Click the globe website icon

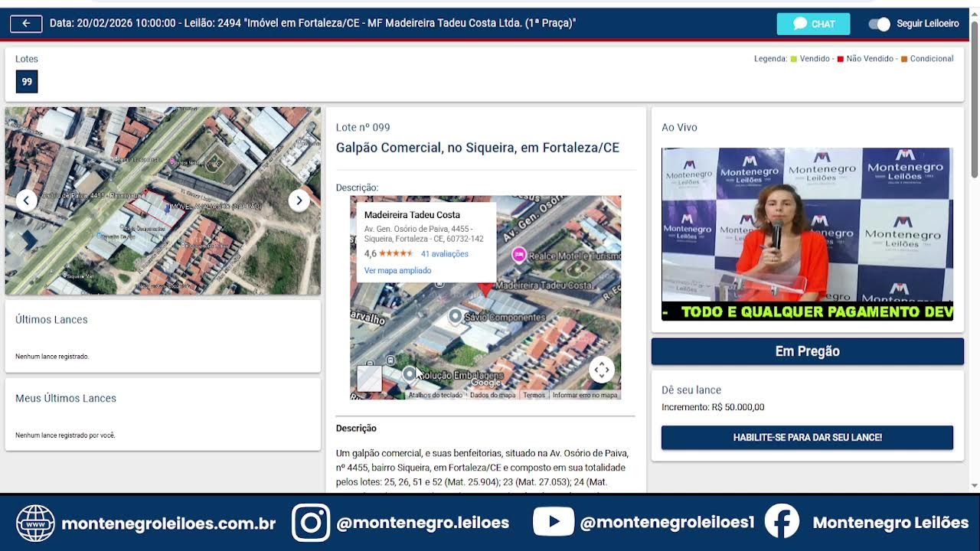[x=35, y=523]
